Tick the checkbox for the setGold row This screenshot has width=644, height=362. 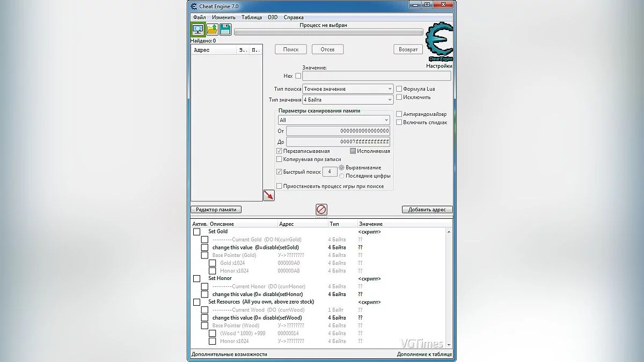tap(204, 248)
